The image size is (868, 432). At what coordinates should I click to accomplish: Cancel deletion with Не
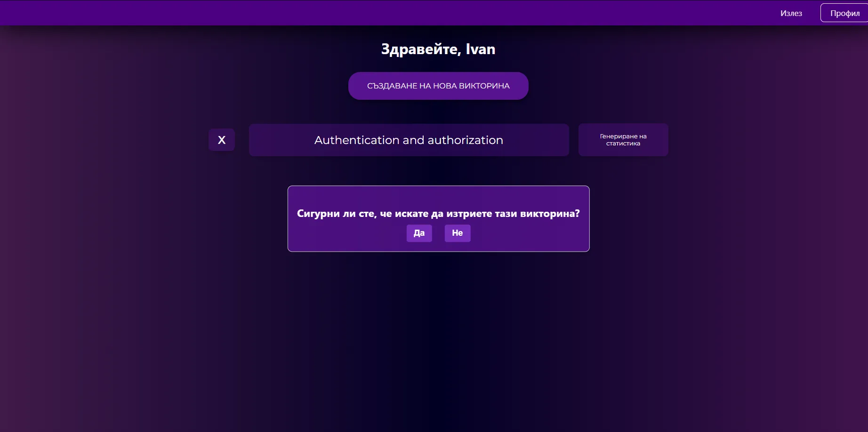point(458,233)
